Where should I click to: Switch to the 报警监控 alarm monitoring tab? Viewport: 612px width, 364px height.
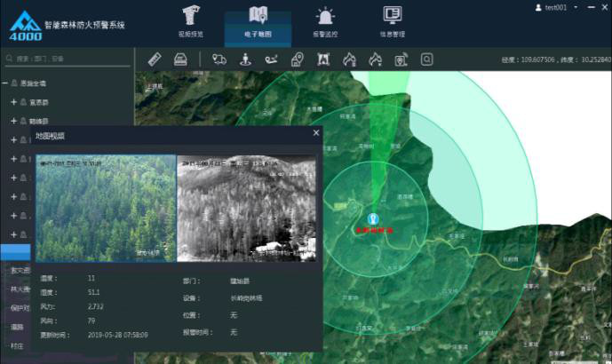tap(325, 22)
